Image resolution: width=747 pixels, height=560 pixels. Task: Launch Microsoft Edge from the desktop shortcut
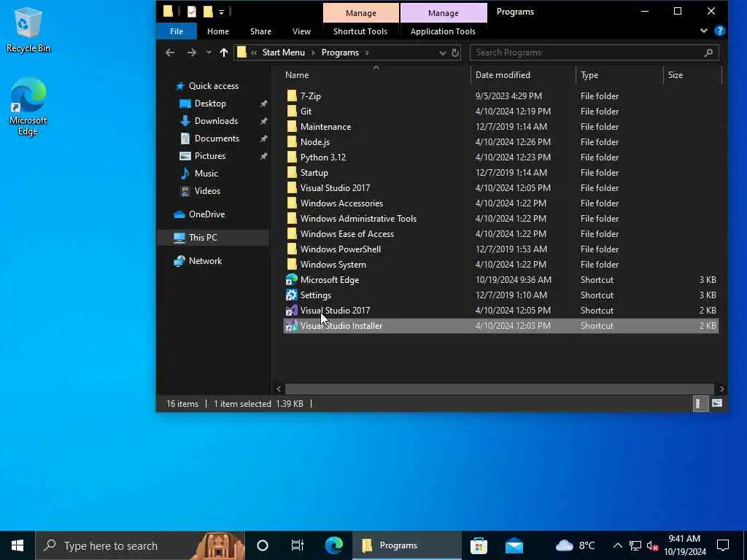[28, 106]
